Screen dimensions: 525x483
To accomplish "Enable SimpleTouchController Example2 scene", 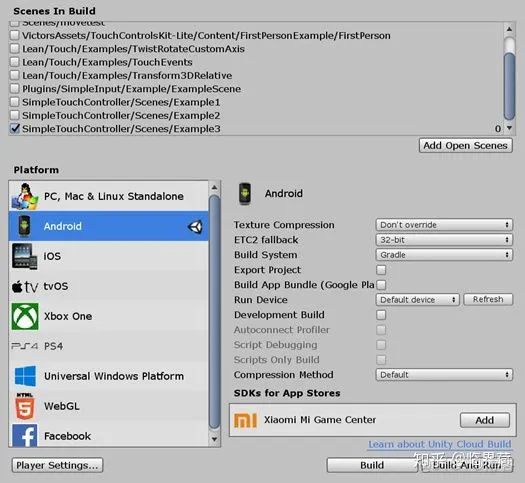I will [x=15, y=115].
